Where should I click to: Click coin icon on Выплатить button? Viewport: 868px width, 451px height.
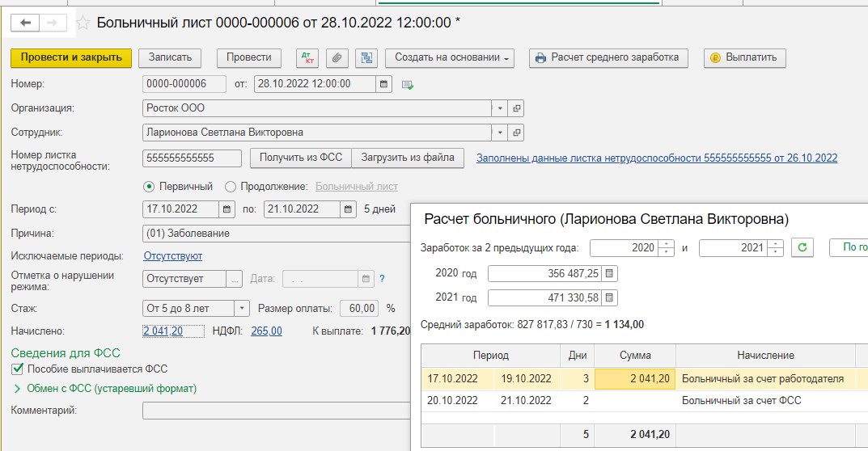coord(715,57)
